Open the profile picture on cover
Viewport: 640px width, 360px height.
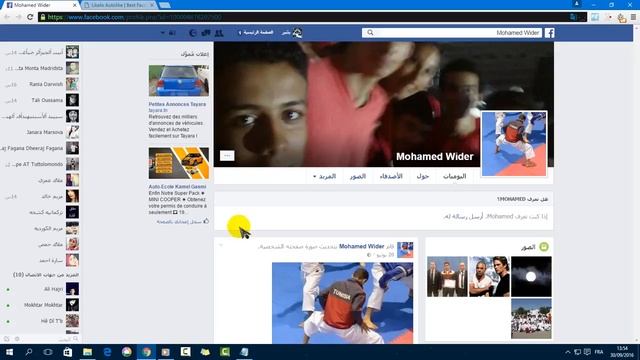[x=514, y=144]
